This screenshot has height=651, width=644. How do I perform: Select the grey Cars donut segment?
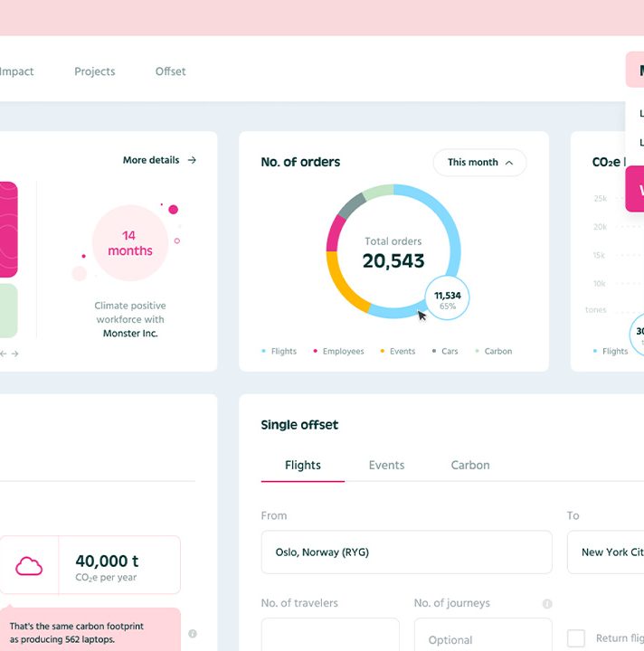pos(351,205)
